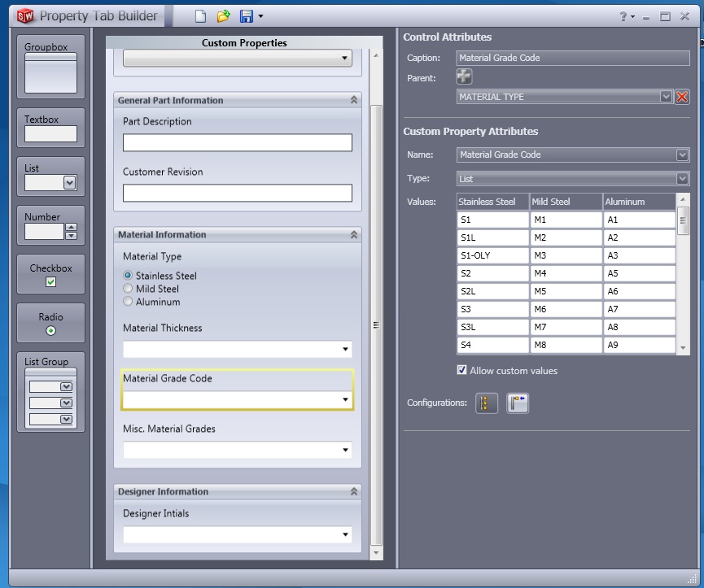Image resolution: width=704 pixels, height=588 pixels.
Task: Click the Custom Properties scroll up arrow
Action: [x=376, y=55]
